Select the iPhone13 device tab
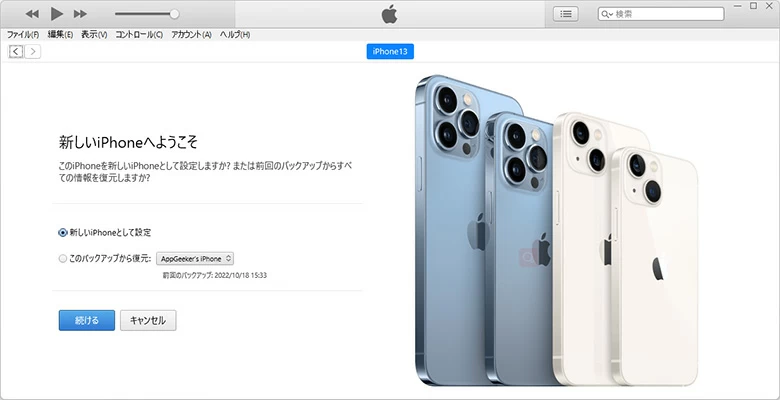Image resolution: width=780 pixels, height=400 pixels. 390,52
